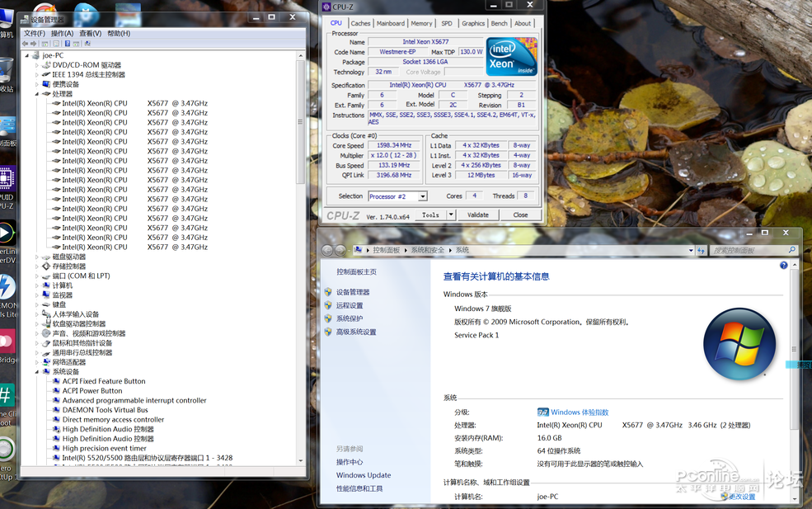Expand the 端口 (COM 和 LPT) category
Viewport: 812px width, 509px height.
(37, 276)
